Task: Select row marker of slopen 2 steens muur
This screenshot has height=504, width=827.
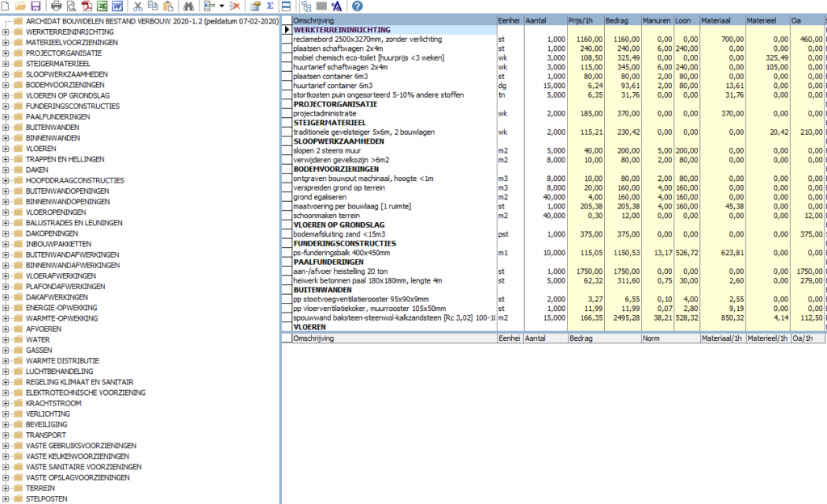Action: coord(287,151)
